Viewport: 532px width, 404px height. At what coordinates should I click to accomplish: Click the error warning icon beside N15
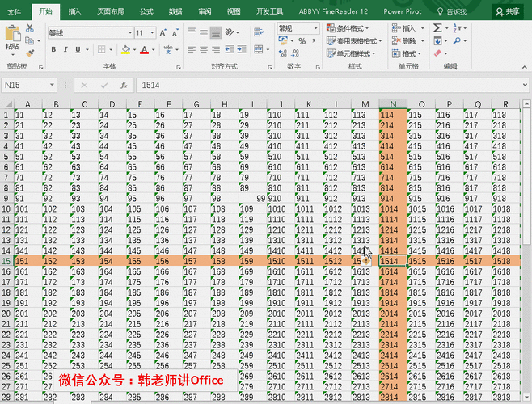tap(365, 261)
